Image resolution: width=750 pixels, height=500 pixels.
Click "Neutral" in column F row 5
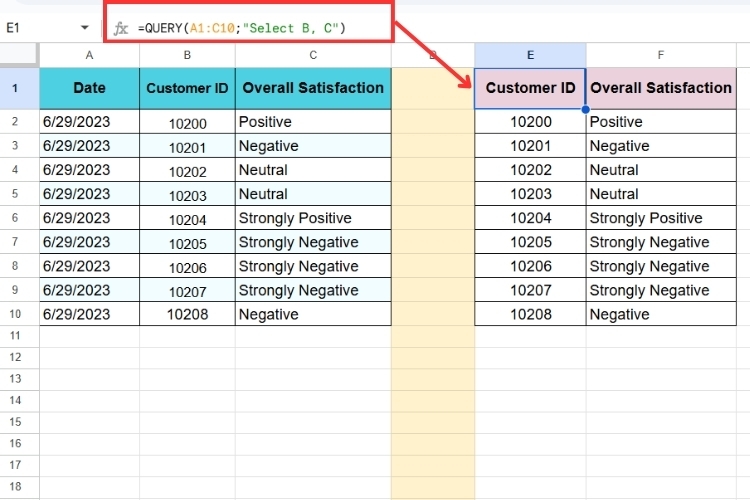[x=661, y=194]
